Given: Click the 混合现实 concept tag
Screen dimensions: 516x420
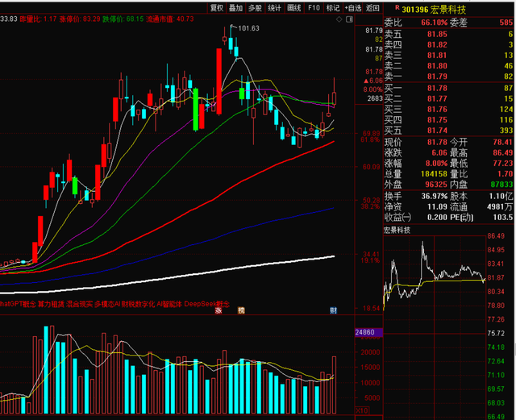Looking at the screenshot, I should 80,303.
